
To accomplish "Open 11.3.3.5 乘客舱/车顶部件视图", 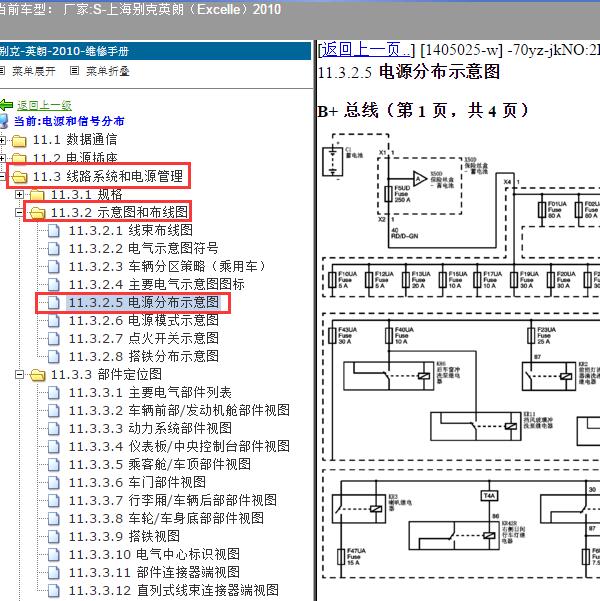I will click(160, 465).
